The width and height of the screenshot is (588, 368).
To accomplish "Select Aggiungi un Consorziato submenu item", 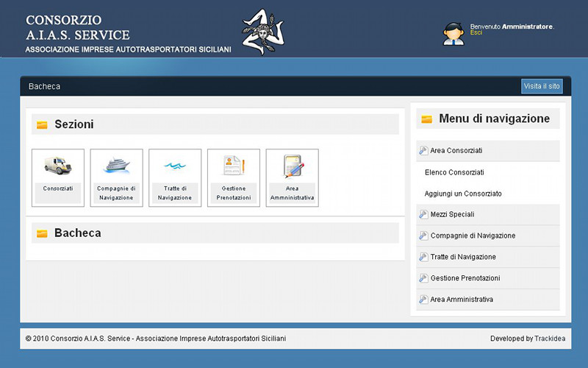I will tap(463, 194).
